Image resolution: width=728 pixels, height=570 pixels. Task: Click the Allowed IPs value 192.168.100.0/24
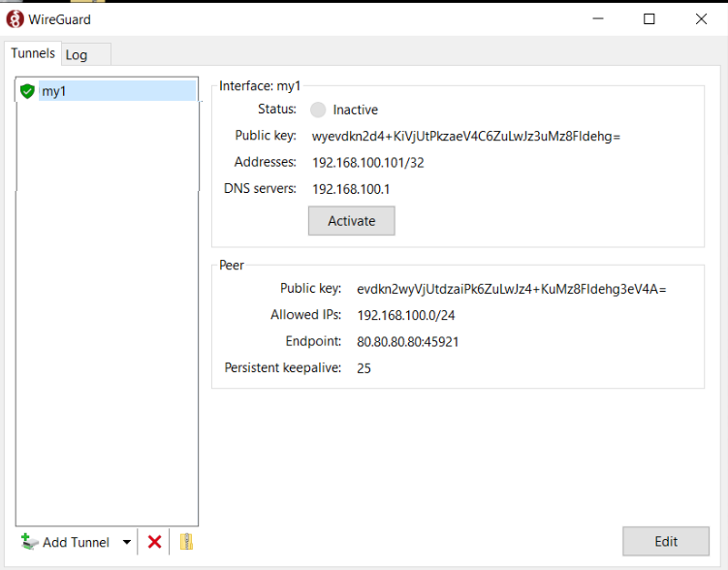(x=406, y=316)
